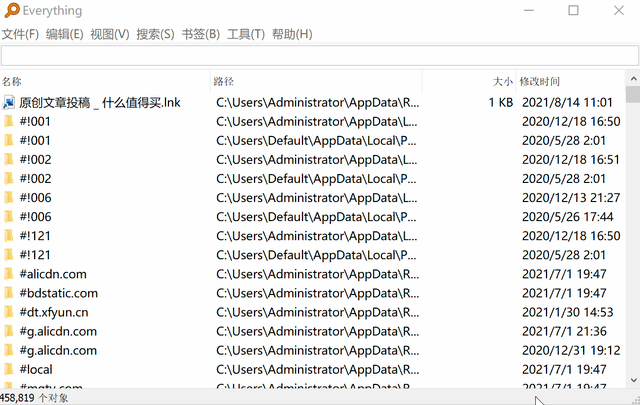Image resolution: width=640 pixels, height=405 pixels.
Task: Sort results by the 路径 column header
Action: point(316,81)
